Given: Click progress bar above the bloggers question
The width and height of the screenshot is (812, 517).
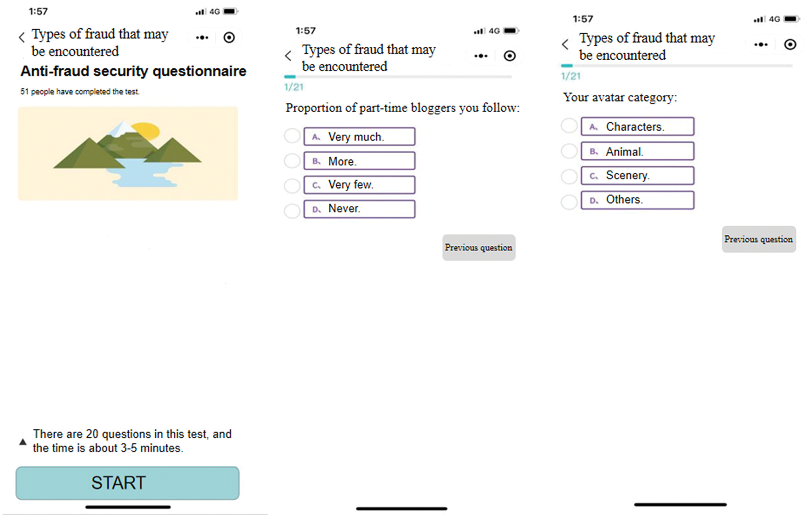Looking at the screenshot, I should click(397, 77).
